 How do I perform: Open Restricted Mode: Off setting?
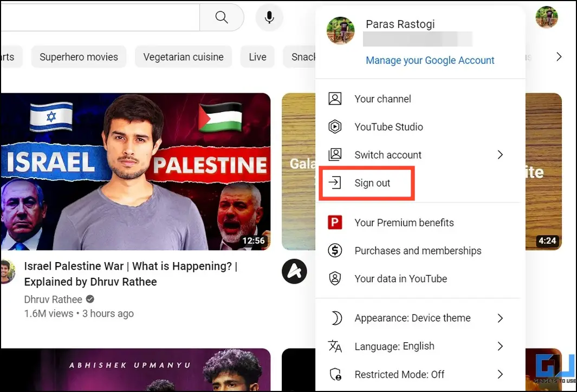point(420,374)
